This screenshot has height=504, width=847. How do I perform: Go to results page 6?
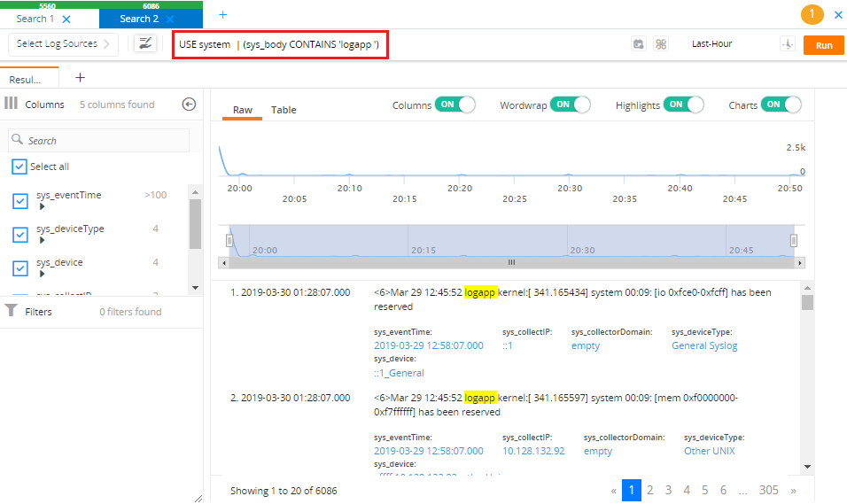723,490
